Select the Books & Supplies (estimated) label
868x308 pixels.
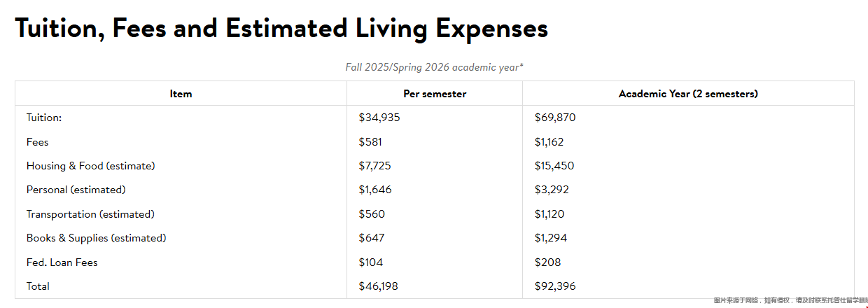(97, 238)
